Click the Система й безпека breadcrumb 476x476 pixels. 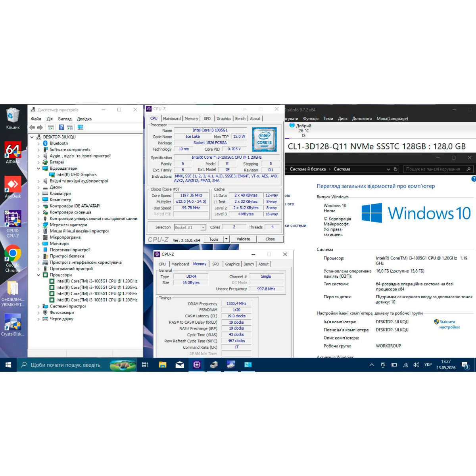click(x=308, y=169)
